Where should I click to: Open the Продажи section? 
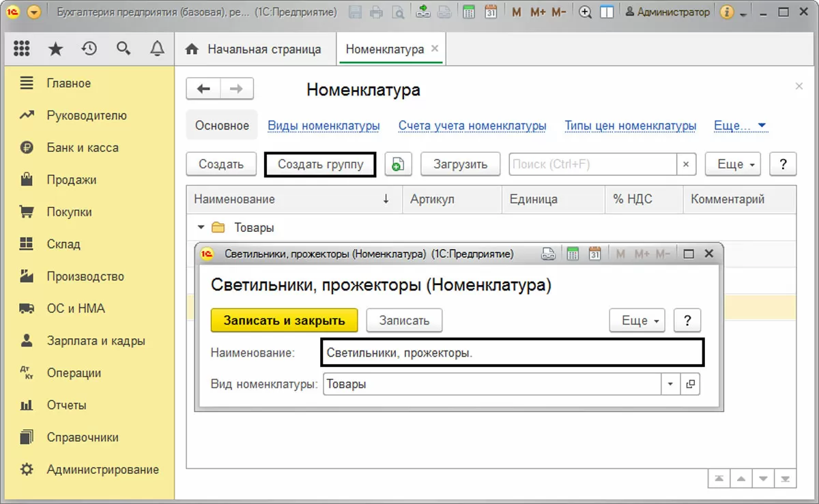pyautogui.click(x=72, y=180)
